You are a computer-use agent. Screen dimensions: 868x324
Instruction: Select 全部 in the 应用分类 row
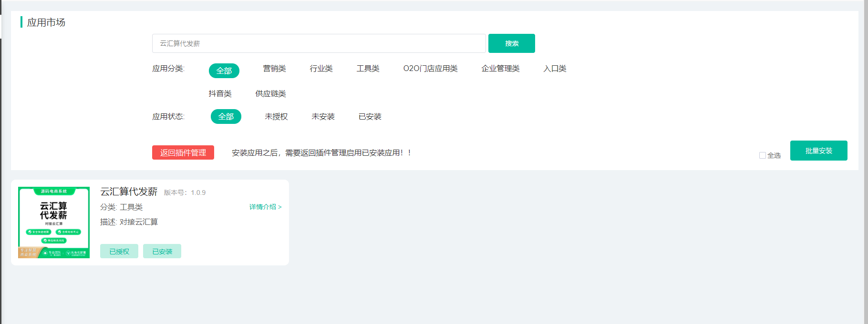click(x=224, y=71)
